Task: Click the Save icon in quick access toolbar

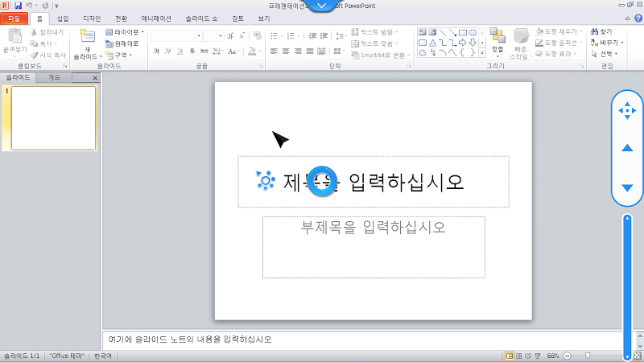Action: tap(17, 6)
